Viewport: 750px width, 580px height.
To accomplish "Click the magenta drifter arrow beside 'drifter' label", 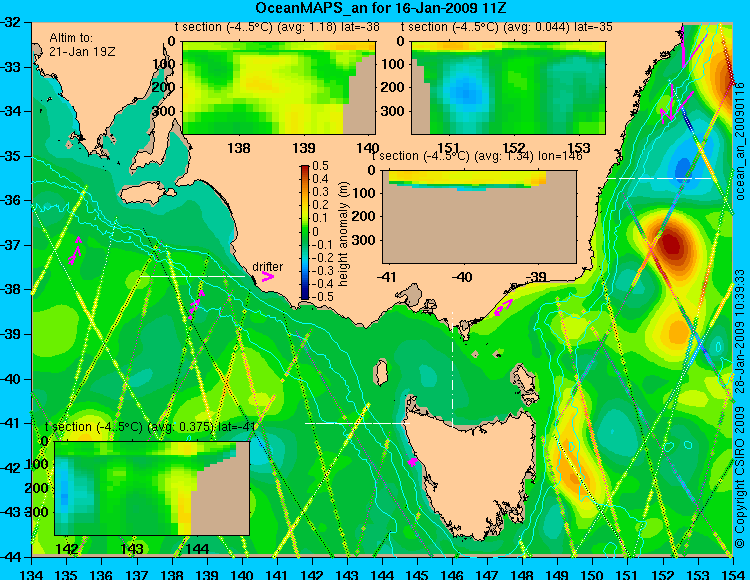I will pos(267,276).
